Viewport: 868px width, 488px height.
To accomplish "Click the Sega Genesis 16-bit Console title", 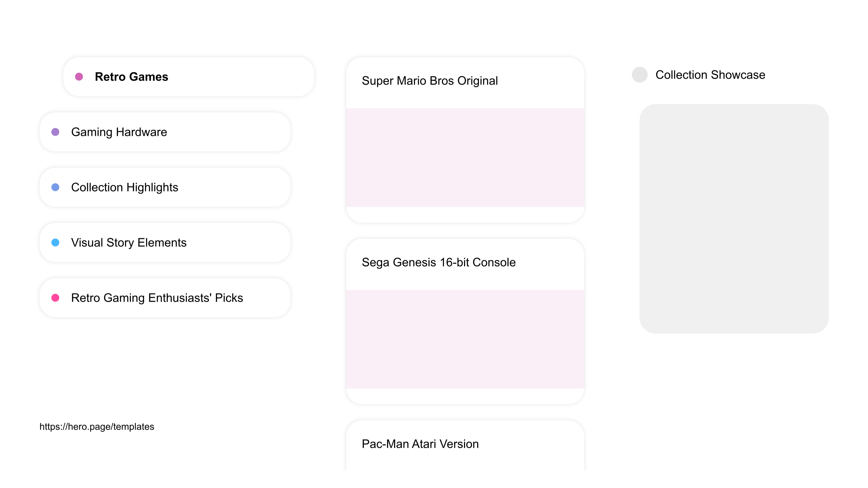I will [439, 262].
